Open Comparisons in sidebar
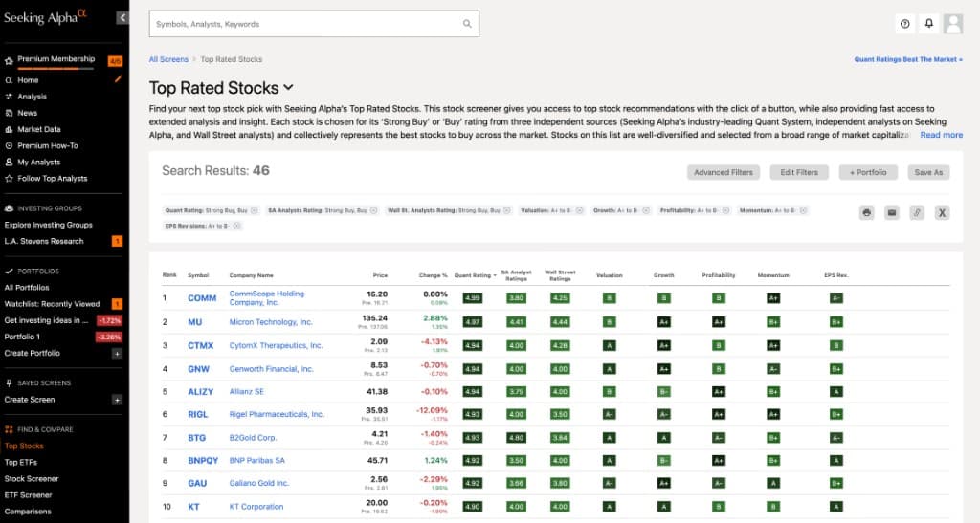The image size is (980, 523). point(28,512)
